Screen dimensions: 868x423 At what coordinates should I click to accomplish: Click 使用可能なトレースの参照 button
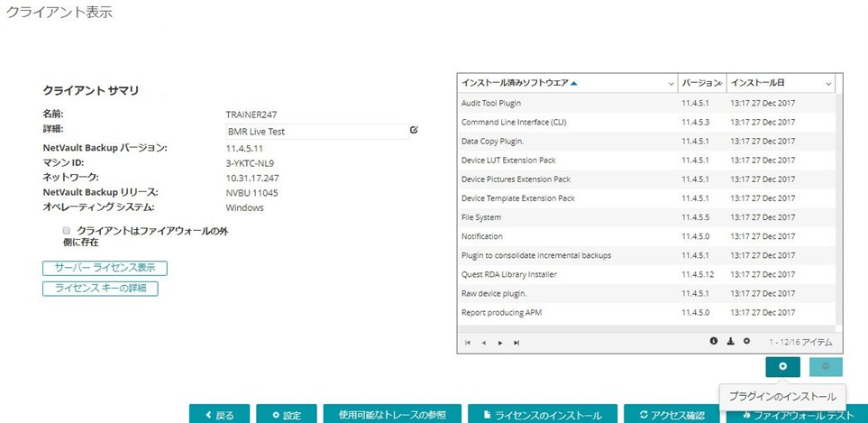(x=392, y=415)
